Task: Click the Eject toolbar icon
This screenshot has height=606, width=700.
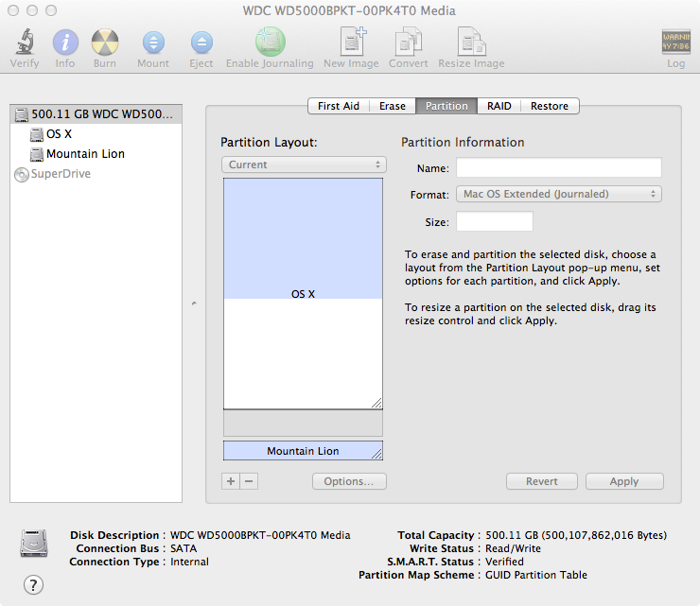Action: tap(201, 43)
